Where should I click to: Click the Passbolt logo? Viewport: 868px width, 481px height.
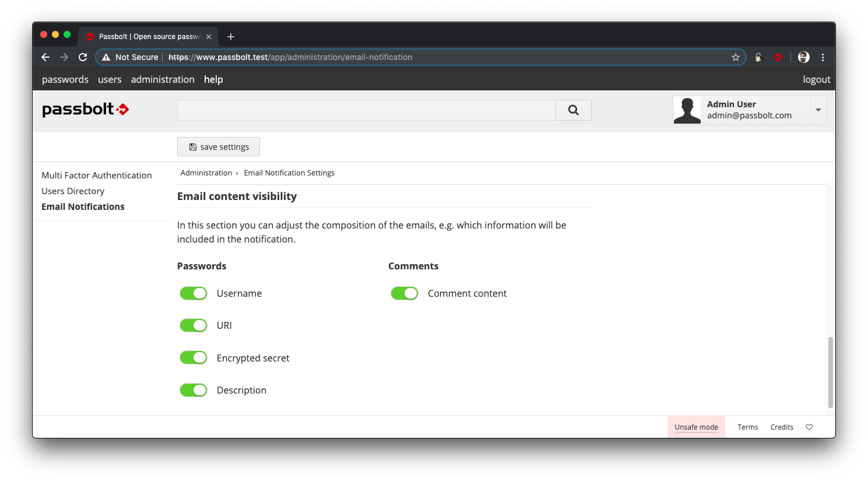(85, 110)
